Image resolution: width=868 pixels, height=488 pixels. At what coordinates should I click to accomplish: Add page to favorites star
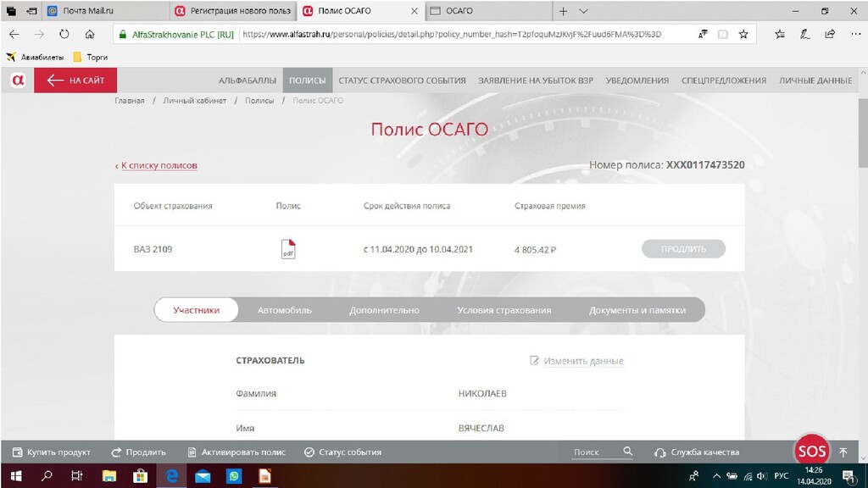(743, 34)
